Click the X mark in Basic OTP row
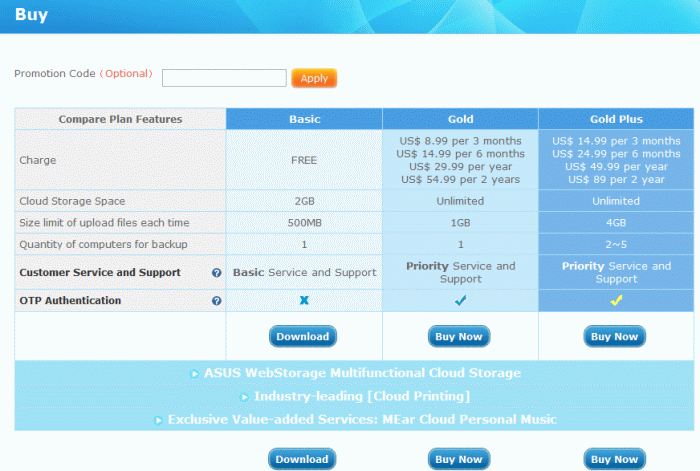 tap(304, 300)
